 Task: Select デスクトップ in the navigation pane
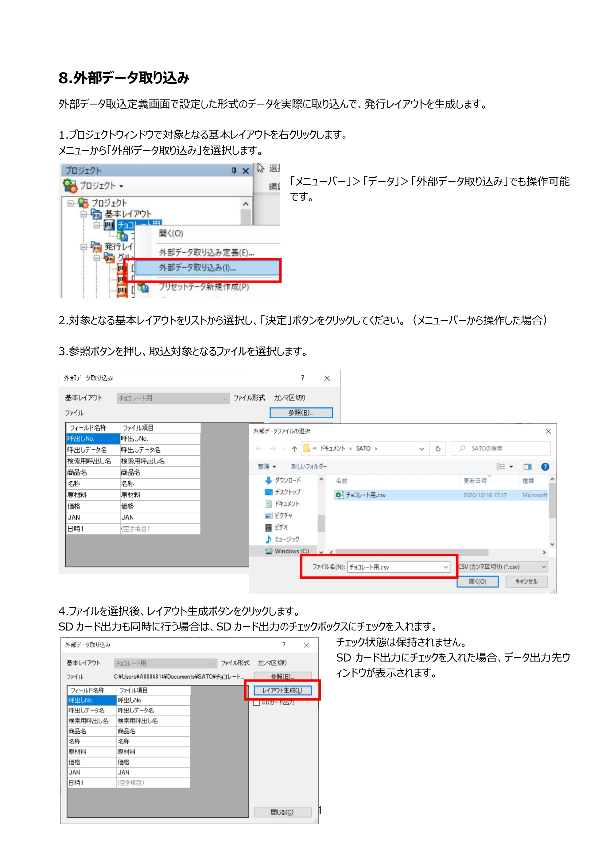[283, 492]
